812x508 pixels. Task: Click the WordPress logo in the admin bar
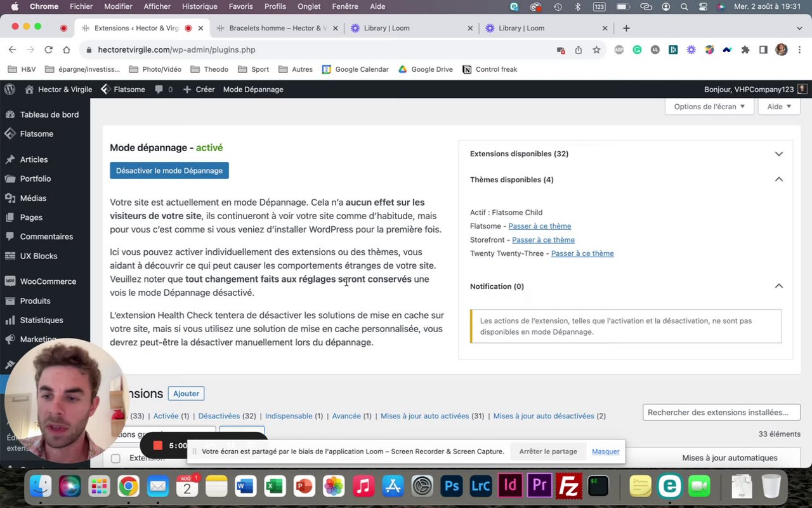coord(10,90)
